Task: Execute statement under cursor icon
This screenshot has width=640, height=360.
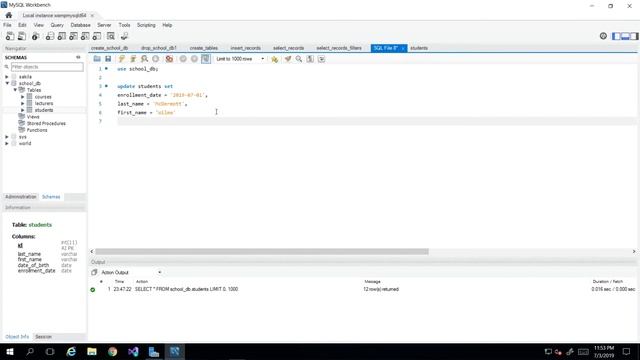Action: [133, 59]
